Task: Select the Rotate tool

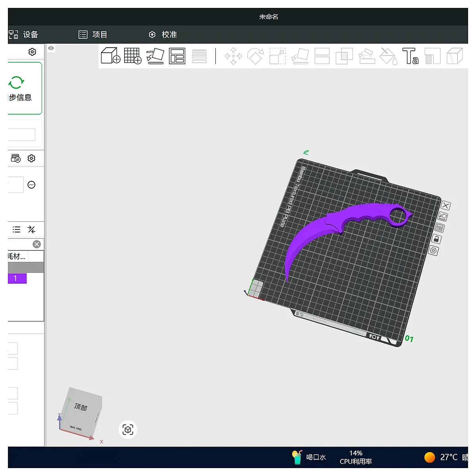Action: (x=255, y=56)
